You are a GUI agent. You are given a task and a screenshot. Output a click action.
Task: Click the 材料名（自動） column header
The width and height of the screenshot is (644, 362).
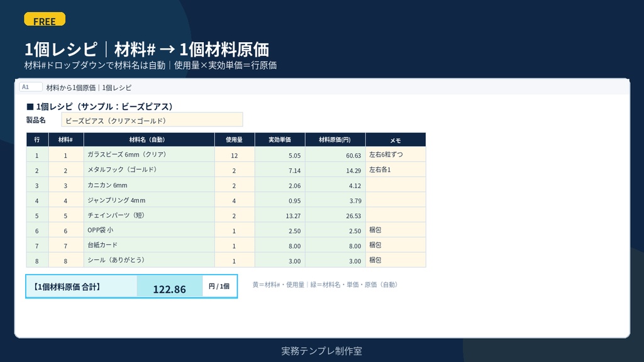click(x=148, y=140)
